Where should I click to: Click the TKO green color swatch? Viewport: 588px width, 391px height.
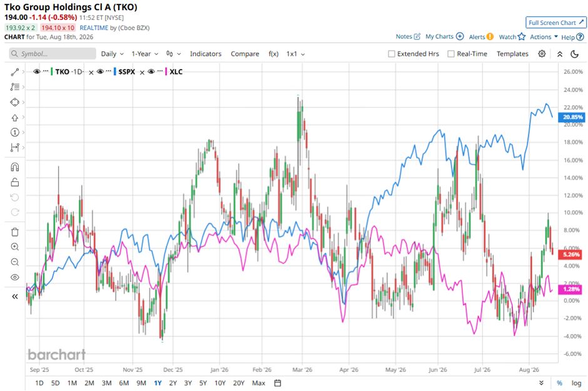[x=52, y=71]
